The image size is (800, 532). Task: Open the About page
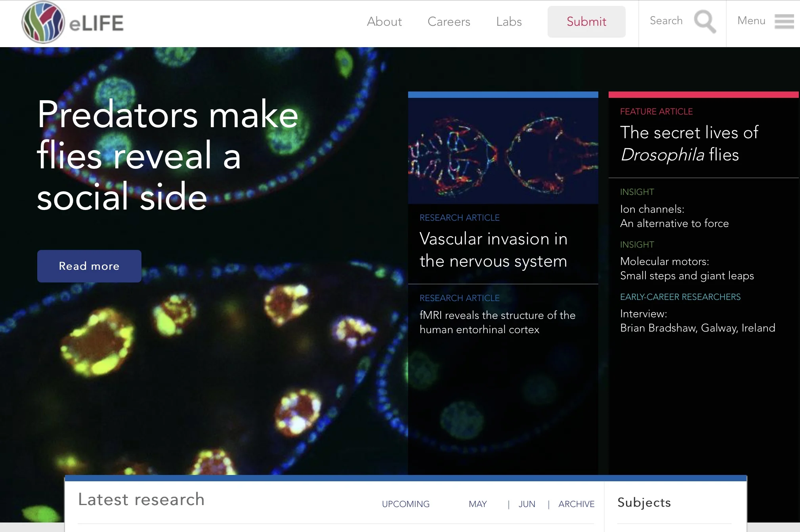coord(384,21)
